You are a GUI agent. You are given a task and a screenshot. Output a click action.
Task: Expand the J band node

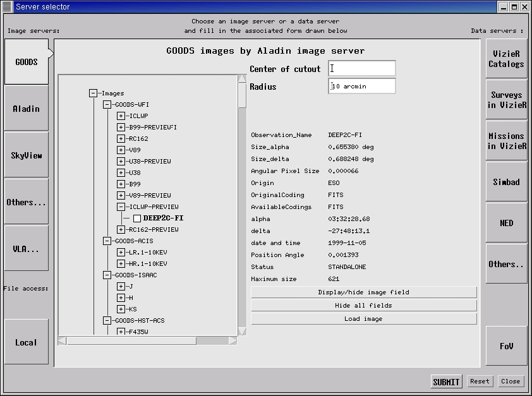pyautogui.click(x=121, y=287)
